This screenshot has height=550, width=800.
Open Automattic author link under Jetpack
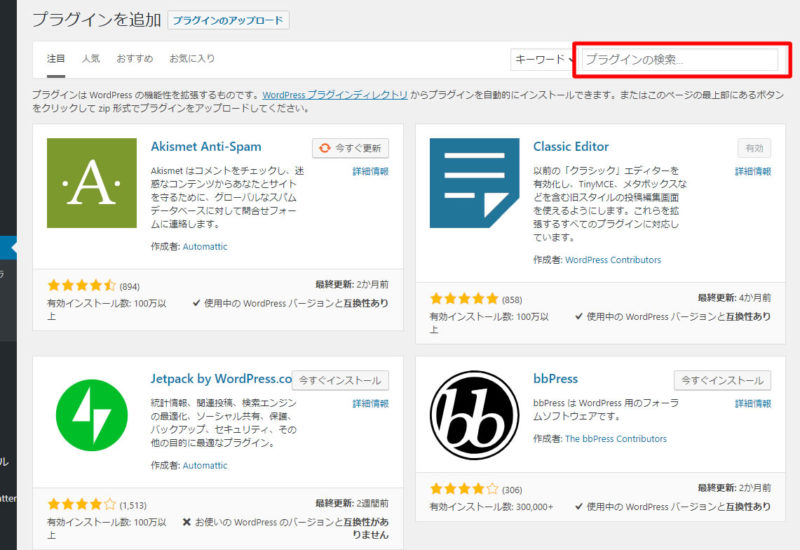[x=205, y=465]
